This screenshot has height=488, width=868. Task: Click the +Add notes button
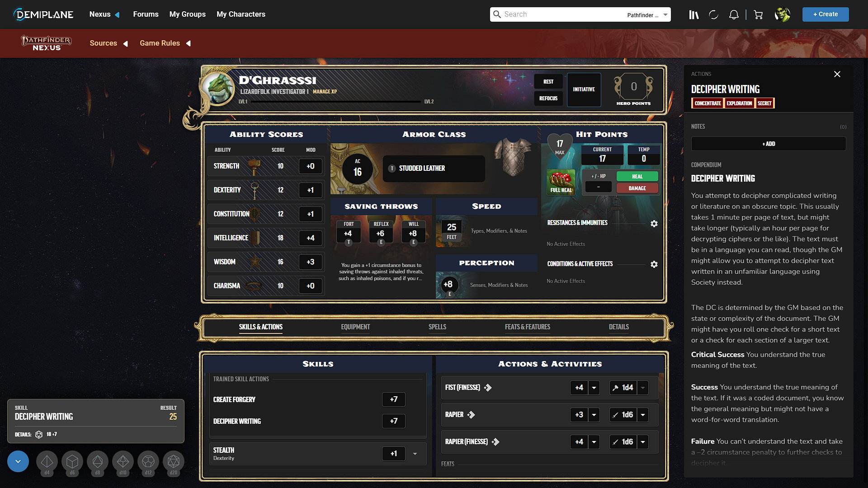point(769,143)
